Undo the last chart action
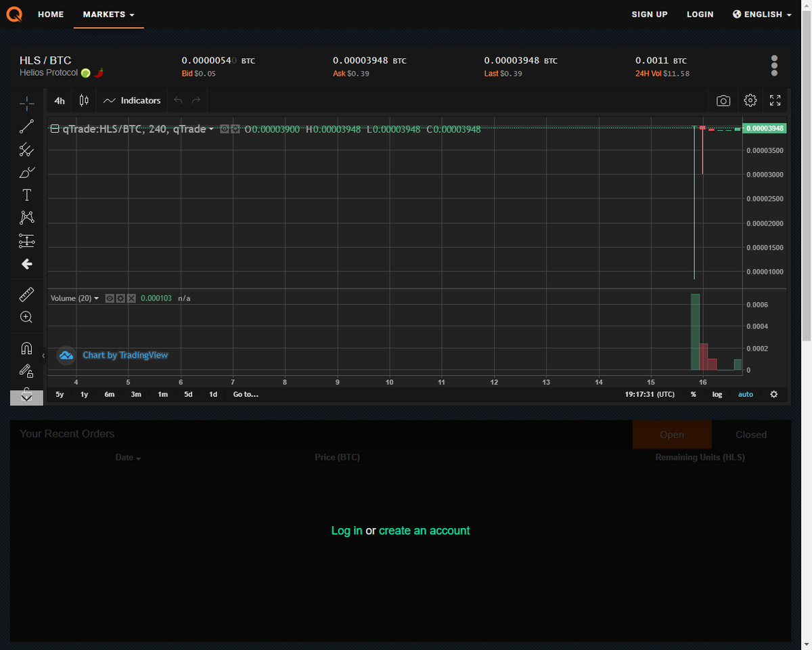Viewport: 812px width, 650px height. [x=178, y=100]
